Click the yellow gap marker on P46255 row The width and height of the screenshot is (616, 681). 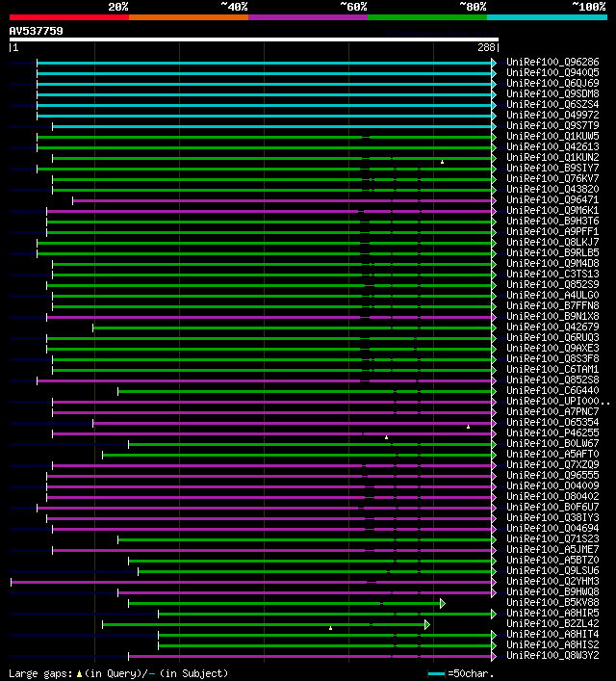tap(386, 437)
